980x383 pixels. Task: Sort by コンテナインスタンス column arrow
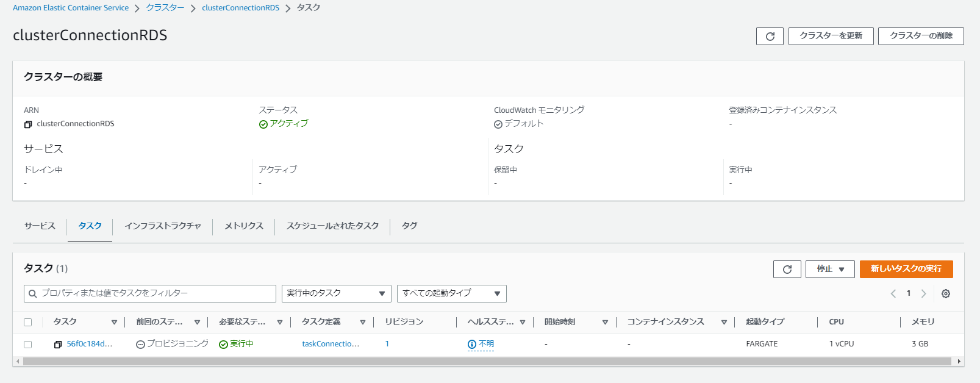coord(724,322)
